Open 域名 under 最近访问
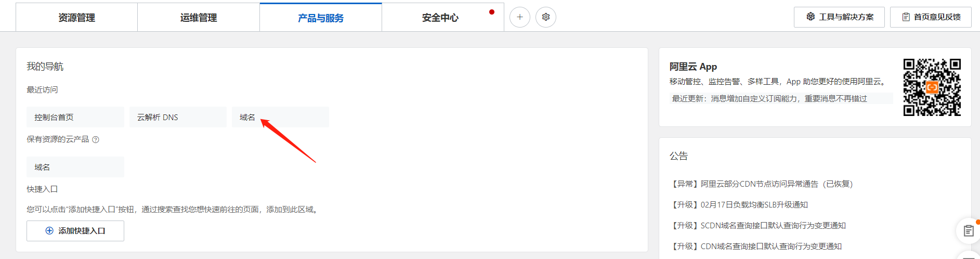This screenshot has height=259, width=980. point(280,117)
